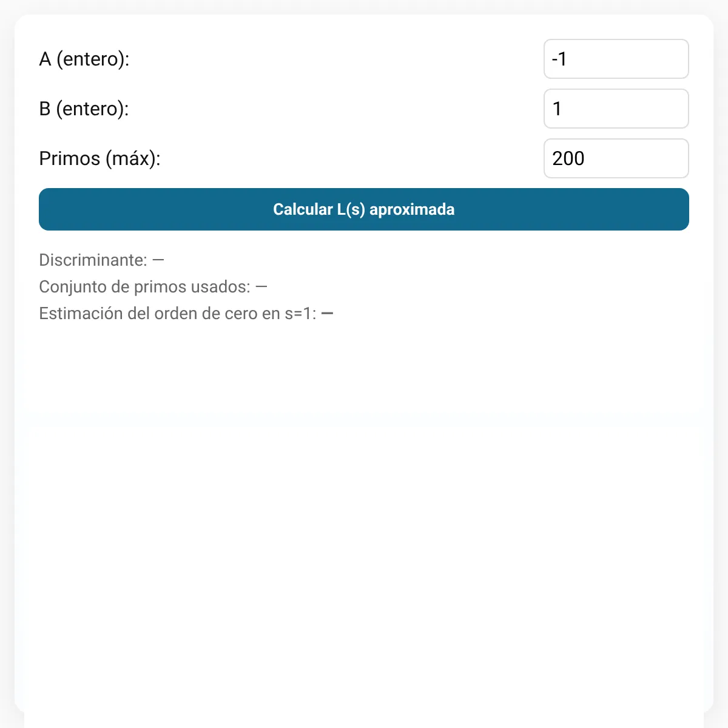Click the "A (entero):" label
Image resolution: width=728 pixels, height=728 pixels.
[84, 59]
